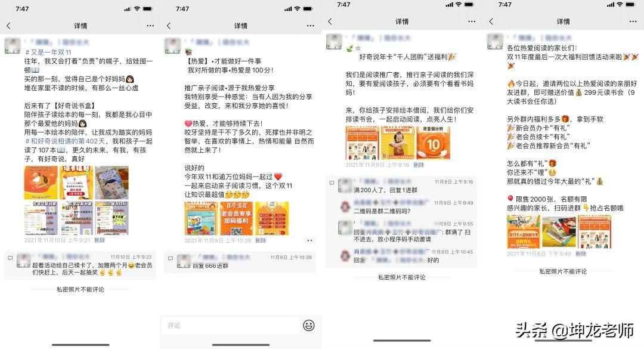Tap comment bubble icon in third screen
Image resolution: width=644 pixels, height=349 pixels.
tap(332, 183)
